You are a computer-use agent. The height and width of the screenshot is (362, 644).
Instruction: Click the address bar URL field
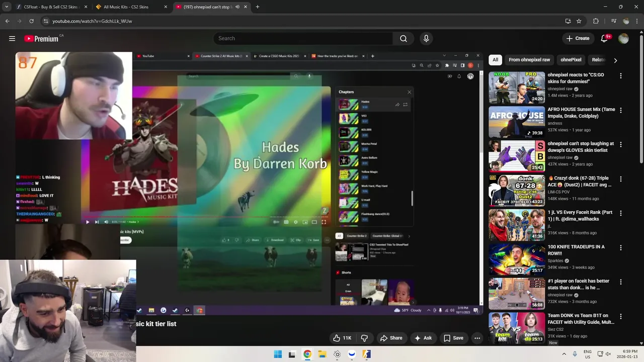[302, 21]
